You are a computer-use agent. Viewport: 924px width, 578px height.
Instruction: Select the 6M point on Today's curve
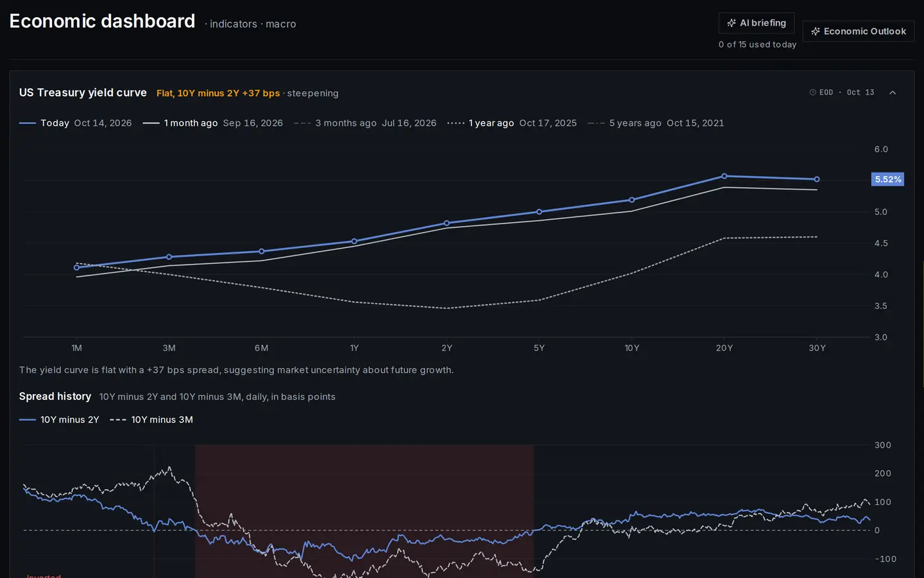262,251
